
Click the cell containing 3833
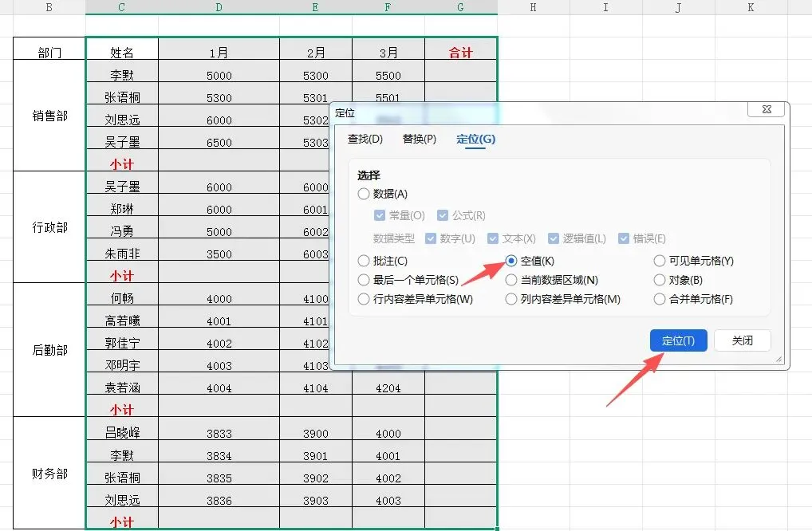(x=219, y=428)
